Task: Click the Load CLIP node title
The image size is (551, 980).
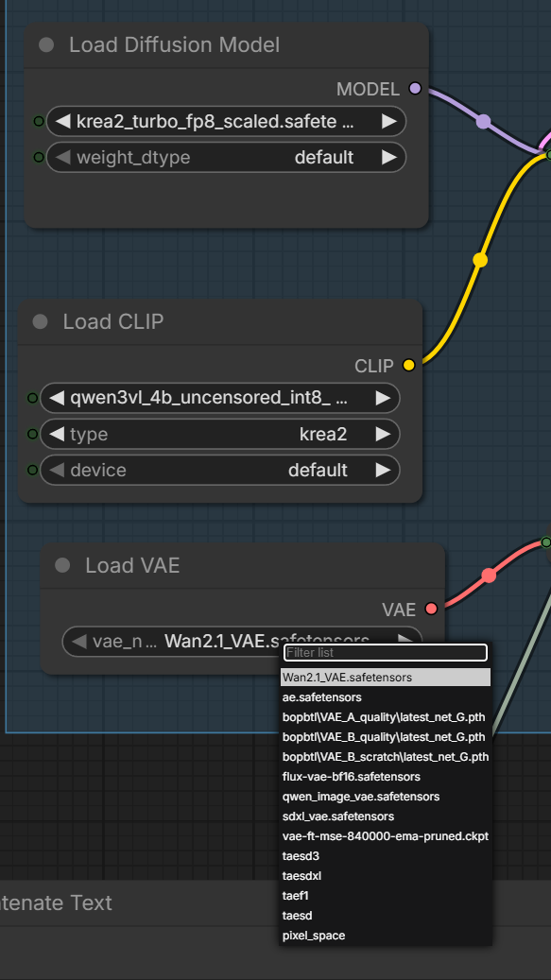Action: pos(113,322)
